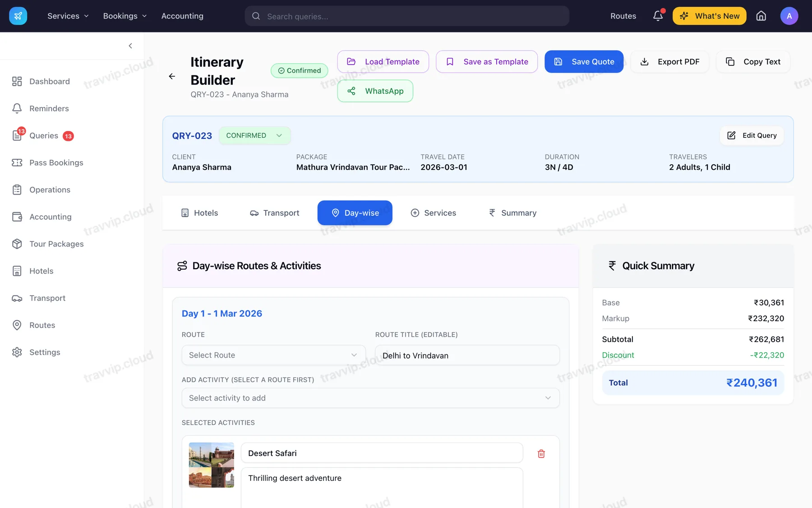Image resolution: width=812 pixels, height=508 pixels.
Task: Click the Desert Safari activity thumbnail
Action: (x=212, y=465)
